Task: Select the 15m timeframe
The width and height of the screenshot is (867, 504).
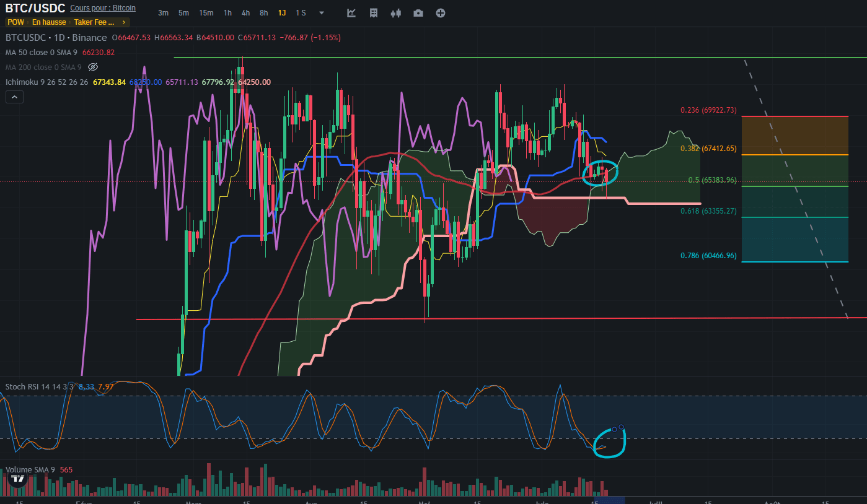Action: 206,13
